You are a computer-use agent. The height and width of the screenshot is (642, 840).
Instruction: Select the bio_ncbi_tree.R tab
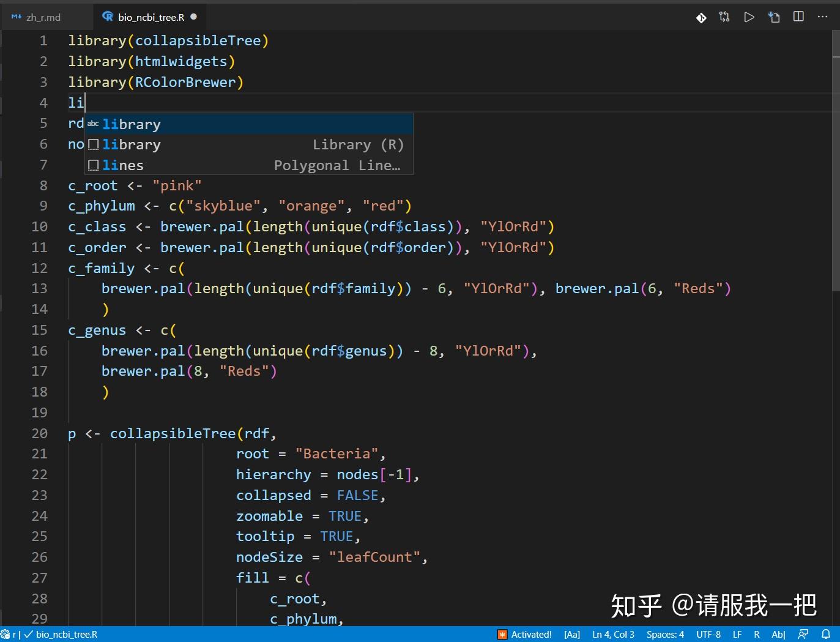pos(151,17)
